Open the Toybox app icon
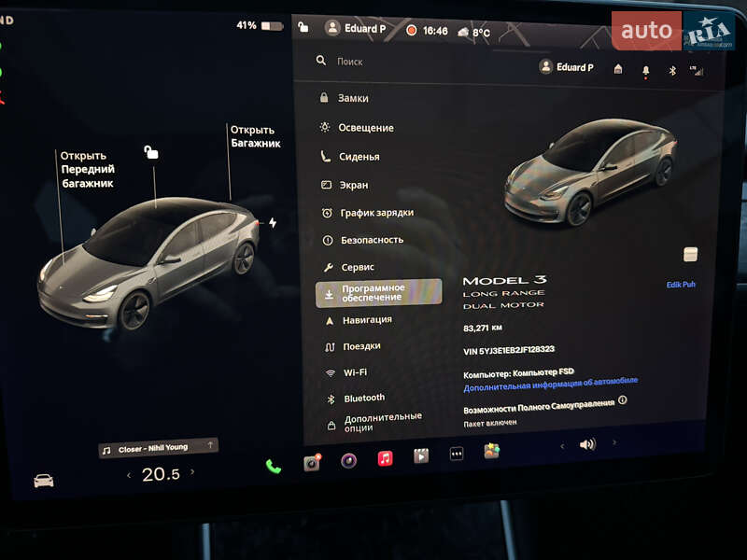 (492, 451)
